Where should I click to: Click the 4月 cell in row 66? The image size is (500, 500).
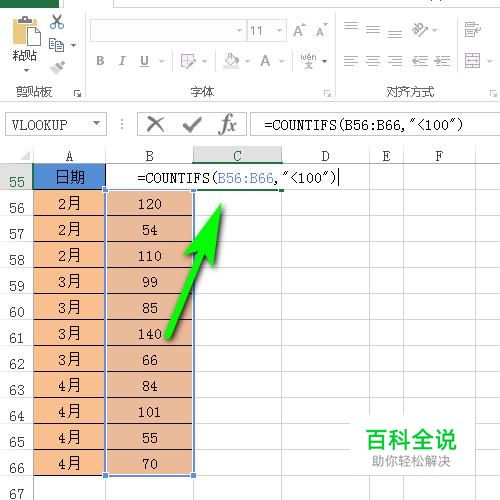coord(69,463)
